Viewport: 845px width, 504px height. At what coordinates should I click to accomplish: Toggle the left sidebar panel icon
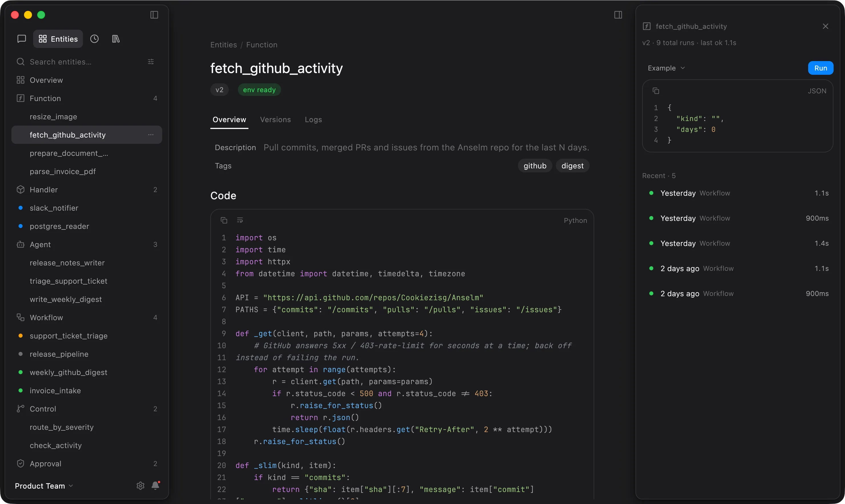(x=154, y=15)
